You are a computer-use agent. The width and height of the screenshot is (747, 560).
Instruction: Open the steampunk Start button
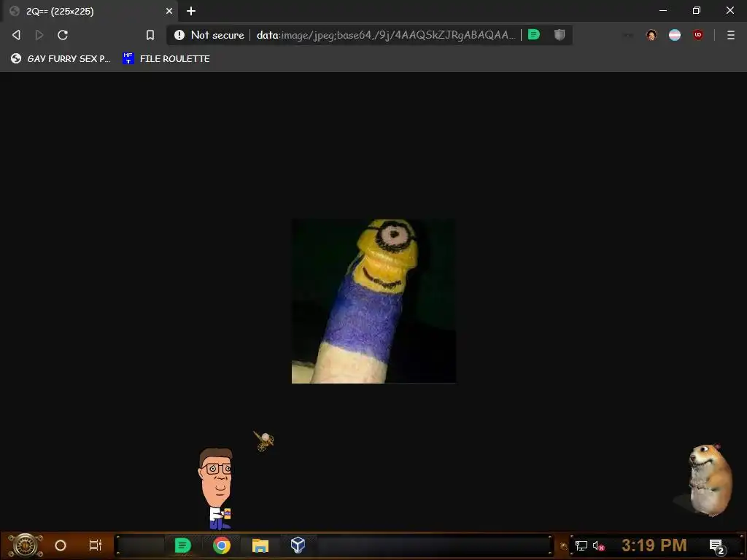[26, 545]
